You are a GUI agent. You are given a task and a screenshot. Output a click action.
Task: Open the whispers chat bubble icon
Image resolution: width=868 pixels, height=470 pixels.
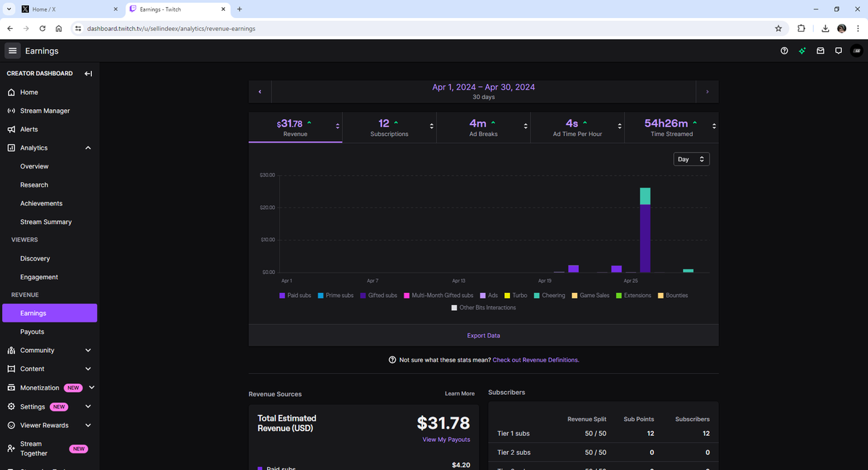coord(838,51)
